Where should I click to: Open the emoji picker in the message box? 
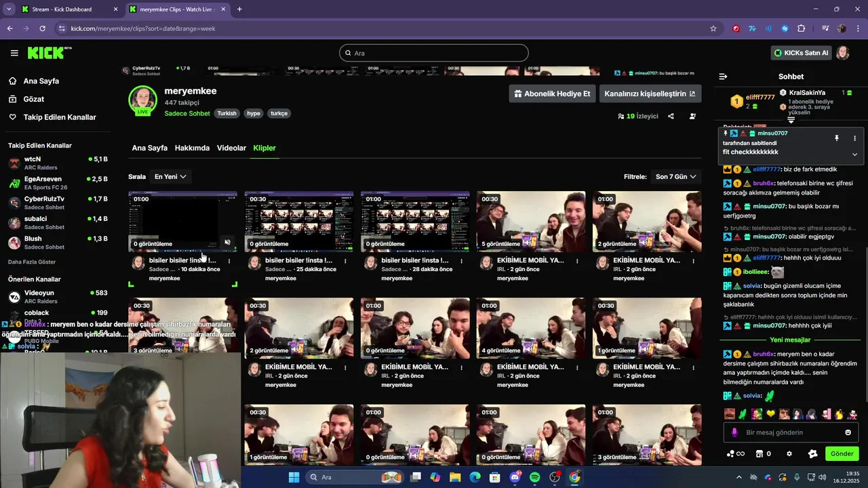click(x=848, y=432)
